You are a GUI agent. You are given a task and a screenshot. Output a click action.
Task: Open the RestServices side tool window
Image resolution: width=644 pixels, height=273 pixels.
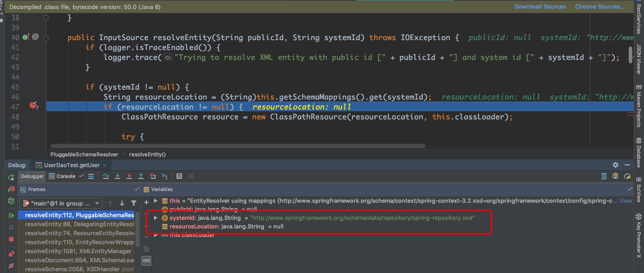point(639,18)
